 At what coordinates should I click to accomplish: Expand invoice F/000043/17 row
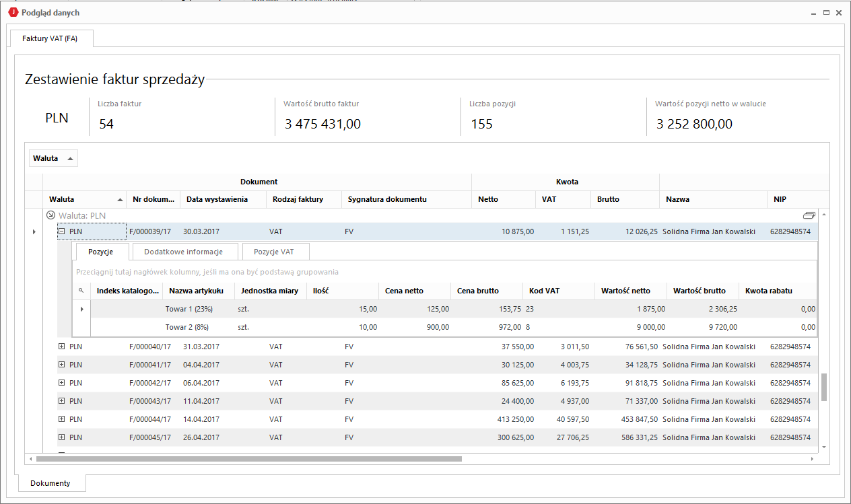[x=61, y=401]
